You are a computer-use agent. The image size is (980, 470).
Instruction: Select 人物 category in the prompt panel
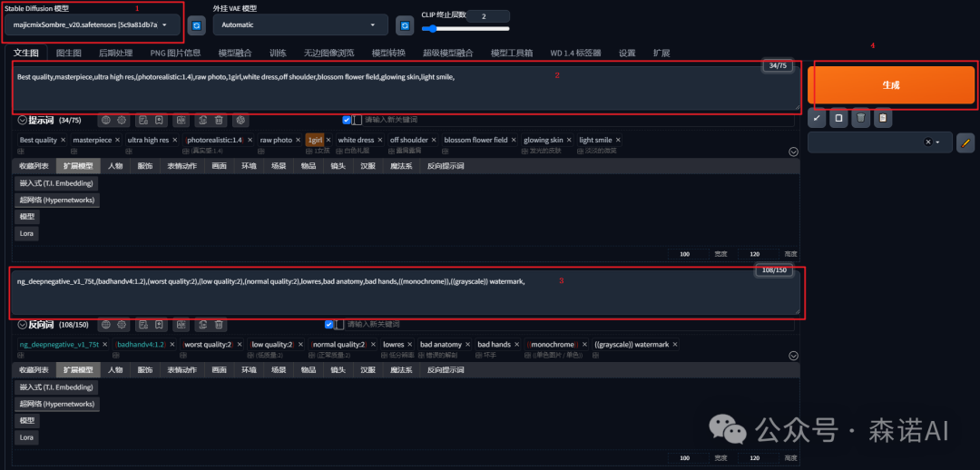click(115, 166)
